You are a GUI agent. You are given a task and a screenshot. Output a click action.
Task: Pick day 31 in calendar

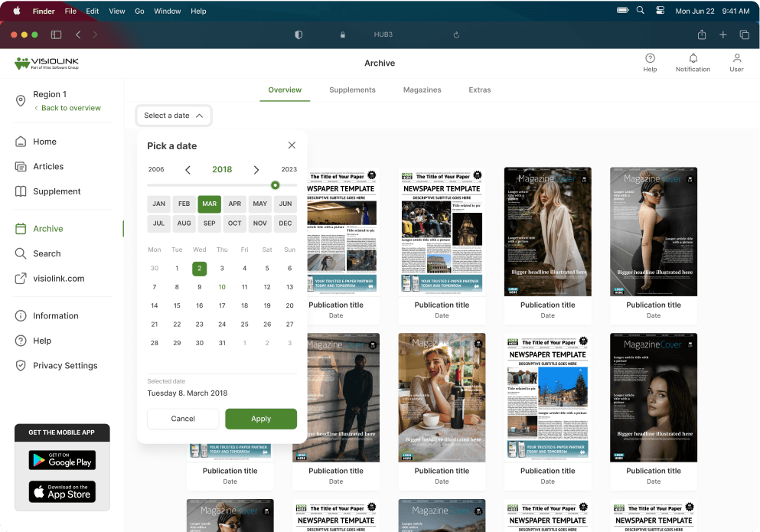[x=222, y=343]
